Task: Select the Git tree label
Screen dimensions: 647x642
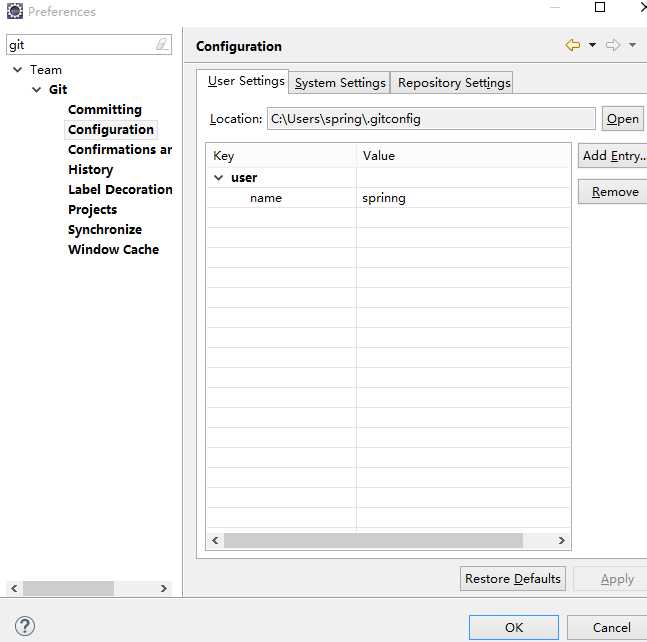Action: click(x=58, y=90)
